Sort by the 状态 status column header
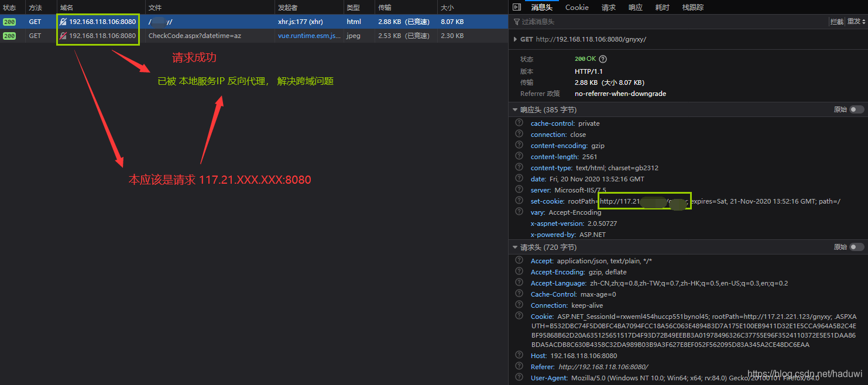Image resolution: width=868 pixels, height=385 pixels. click(x=13, y=7)
